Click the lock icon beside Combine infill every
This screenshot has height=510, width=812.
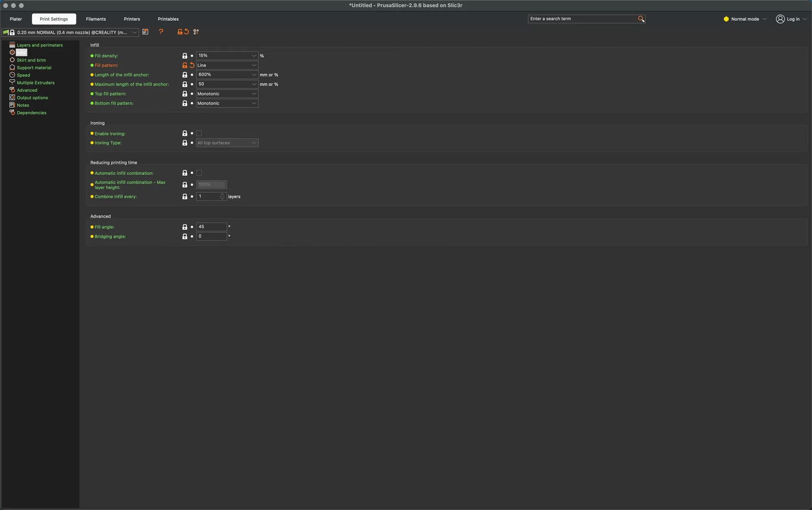(x=185, y=197)
